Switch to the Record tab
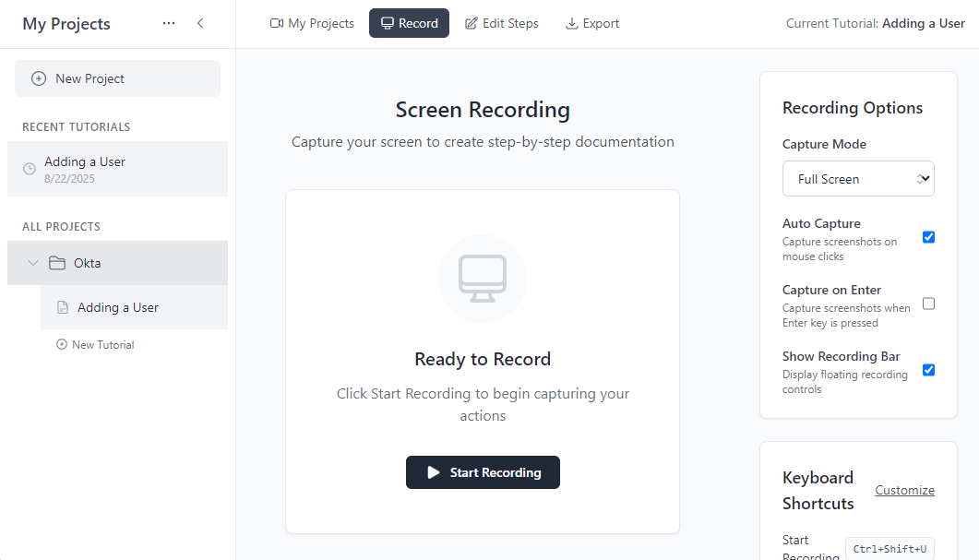Image resolution: width=979 pixels, height=560 pixels. (x=409, y=23)
